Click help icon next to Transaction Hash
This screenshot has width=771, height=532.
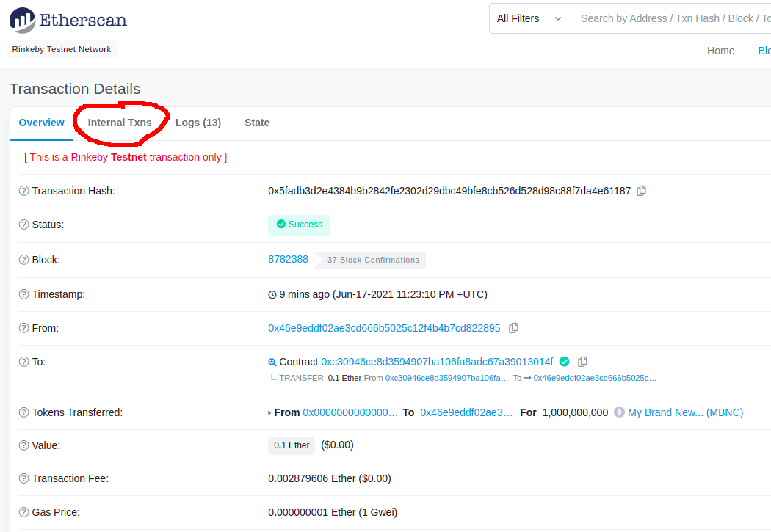pos(23,191)
